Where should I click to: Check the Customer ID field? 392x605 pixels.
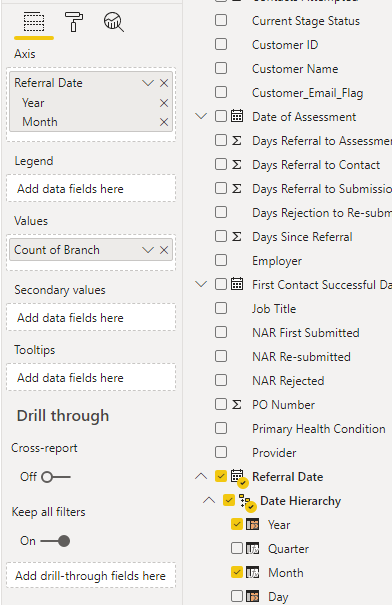tap(221, 44)
